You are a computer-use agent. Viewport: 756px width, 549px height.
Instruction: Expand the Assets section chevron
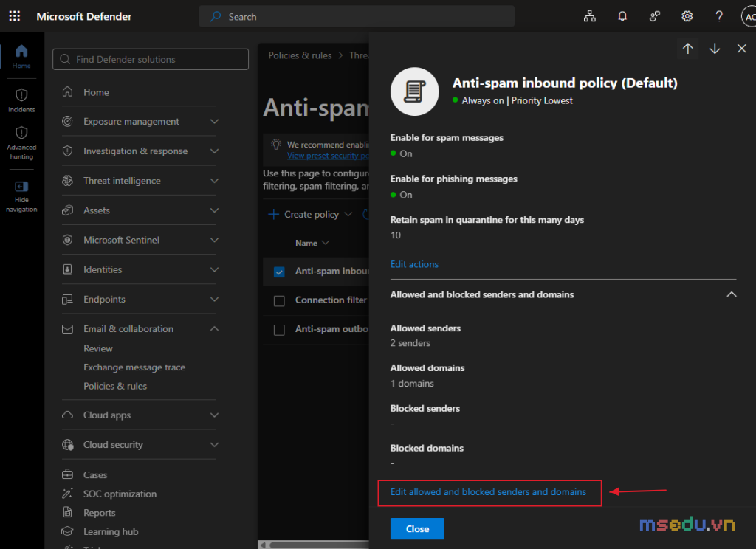point(215,210)
